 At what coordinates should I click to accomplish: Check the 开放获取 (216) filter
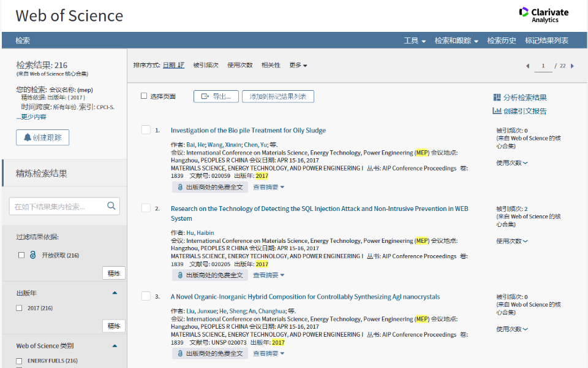click(21, 255)
